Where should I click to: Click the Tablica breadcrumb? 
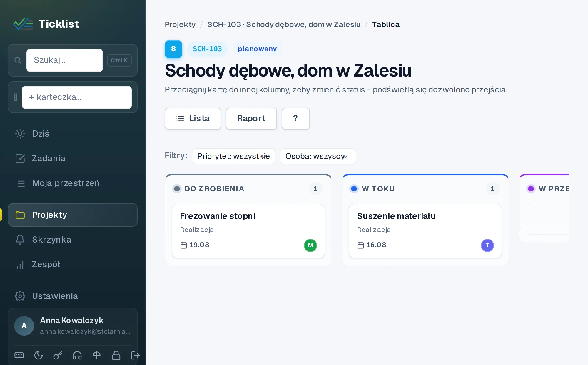(x=386, y=24)
